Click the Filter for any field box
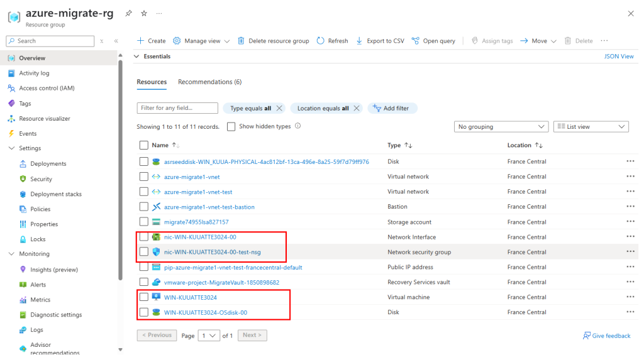644x355 pixels. click(177, 108)
